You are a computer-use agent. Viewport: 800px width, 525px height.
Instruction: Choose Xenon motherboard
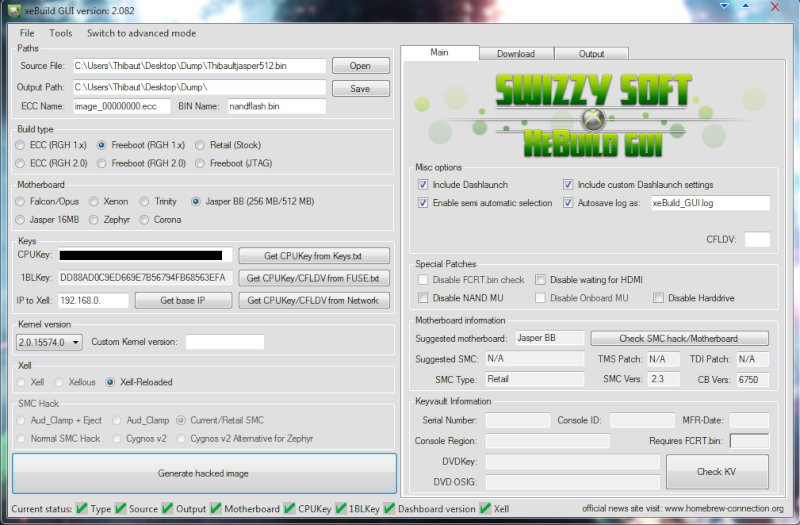click(109, 201)
